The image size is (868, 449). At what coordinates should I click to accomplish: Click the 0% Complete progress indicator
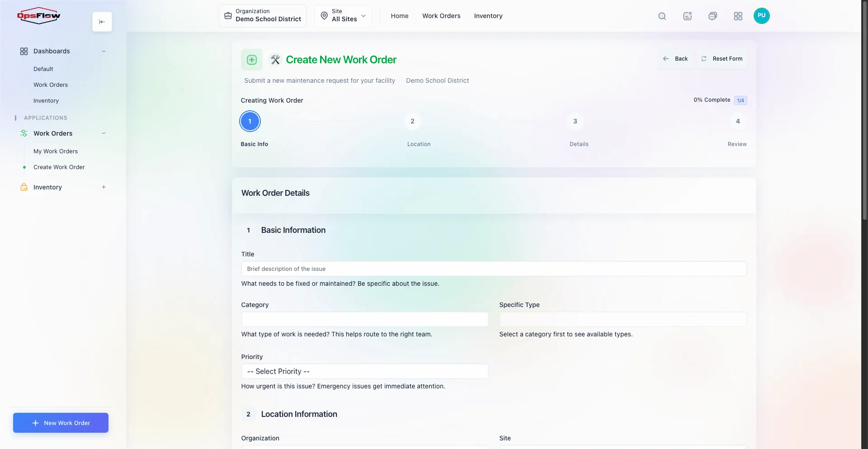[712, 100]
